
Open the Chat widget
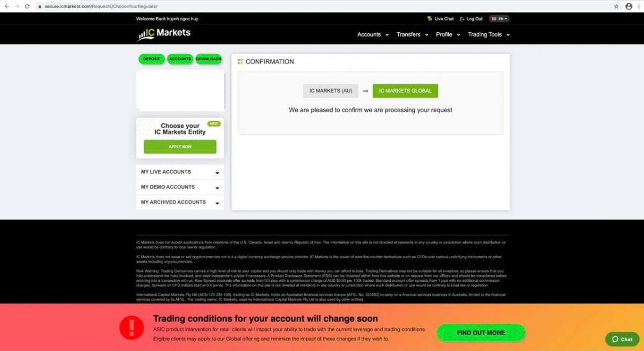[x=623, y=339]
